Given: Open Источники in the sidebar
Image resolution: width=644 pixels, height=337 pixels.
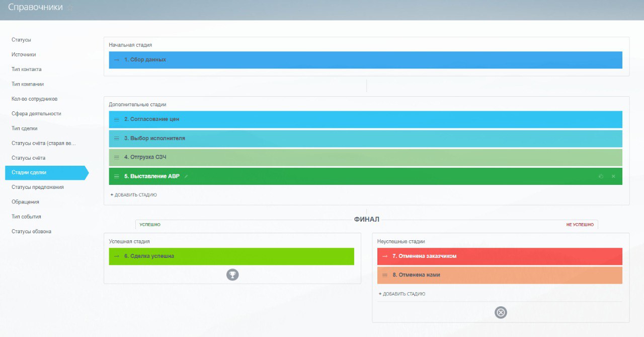Looking at the screenshot, I should tap(24, 54).
